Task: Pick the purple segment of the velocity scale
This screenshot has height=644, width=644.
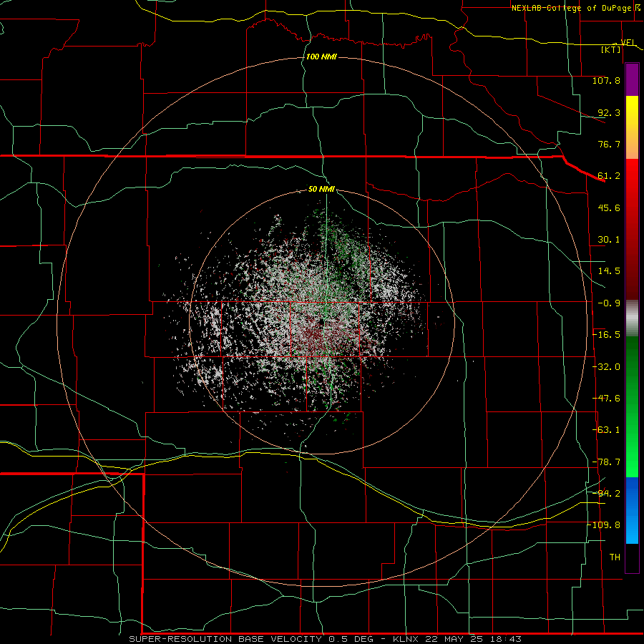Action: [x=632, y=79]
